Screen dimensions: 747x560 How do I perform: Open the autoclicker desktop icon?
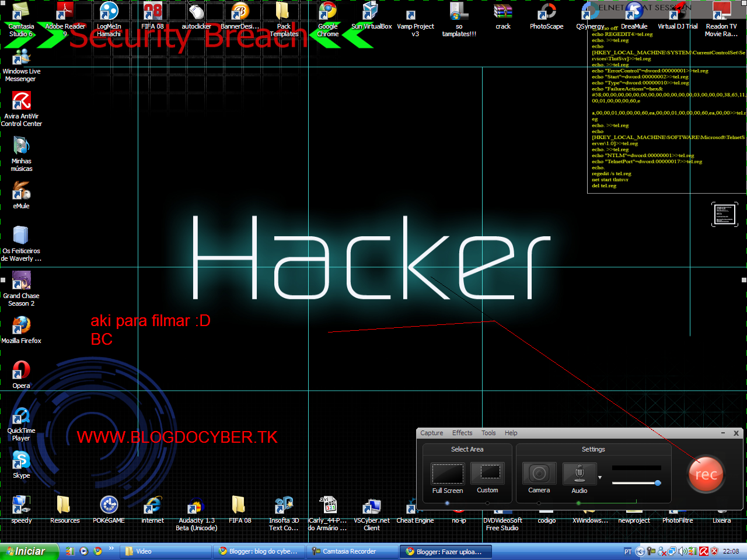click(x=196, y=16)
